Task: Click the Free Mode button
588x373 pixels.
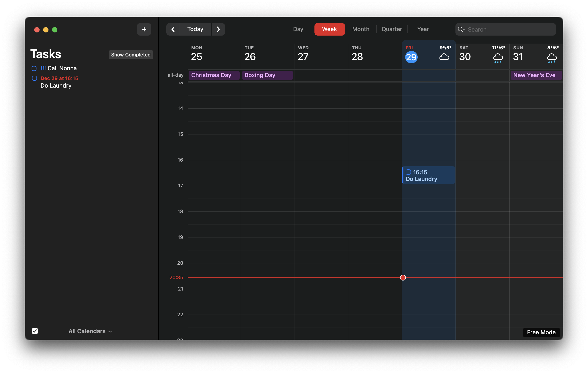Action: (541, 332)
